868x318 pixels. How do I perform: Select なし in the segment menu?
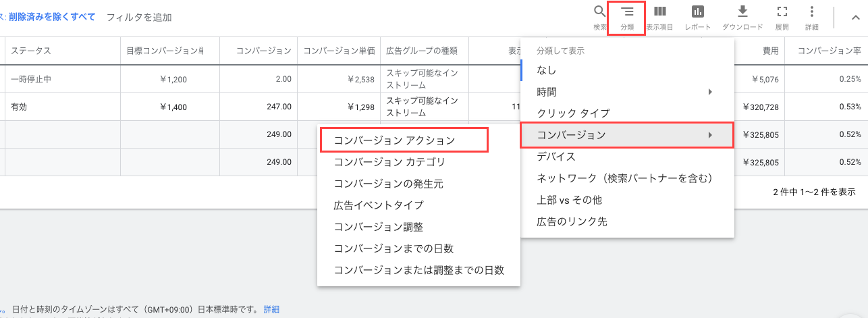tap(547, 70)
